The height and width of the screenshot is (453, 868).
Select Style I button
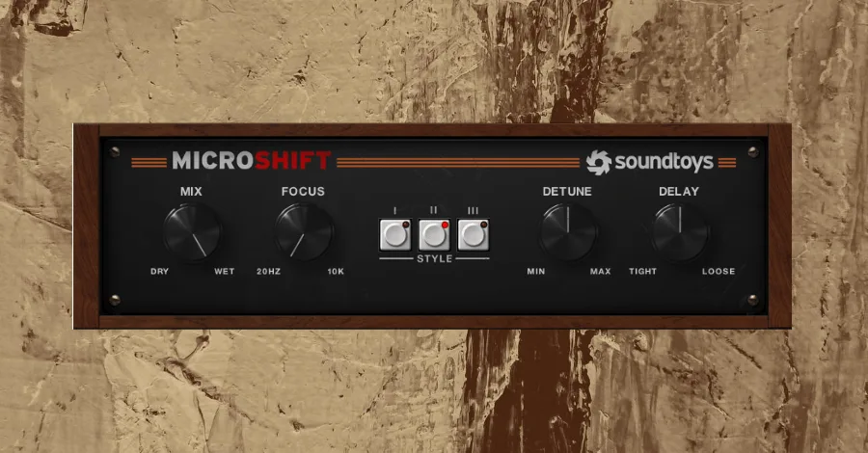(395, 234)
